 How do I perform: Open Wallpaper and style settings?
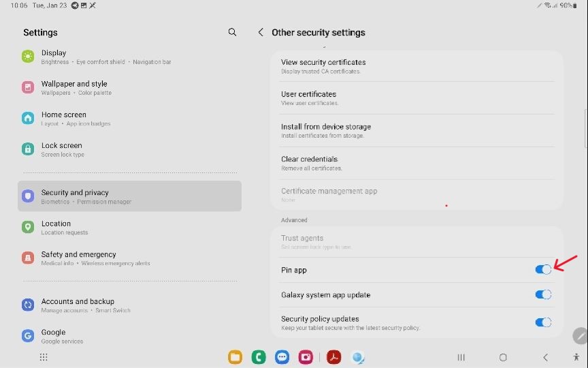(129, 87)
